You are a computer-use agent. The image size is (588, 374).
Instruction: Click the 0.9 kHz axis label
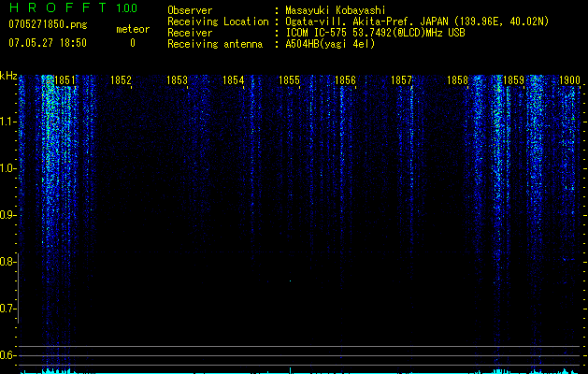[x=7, y=215]
